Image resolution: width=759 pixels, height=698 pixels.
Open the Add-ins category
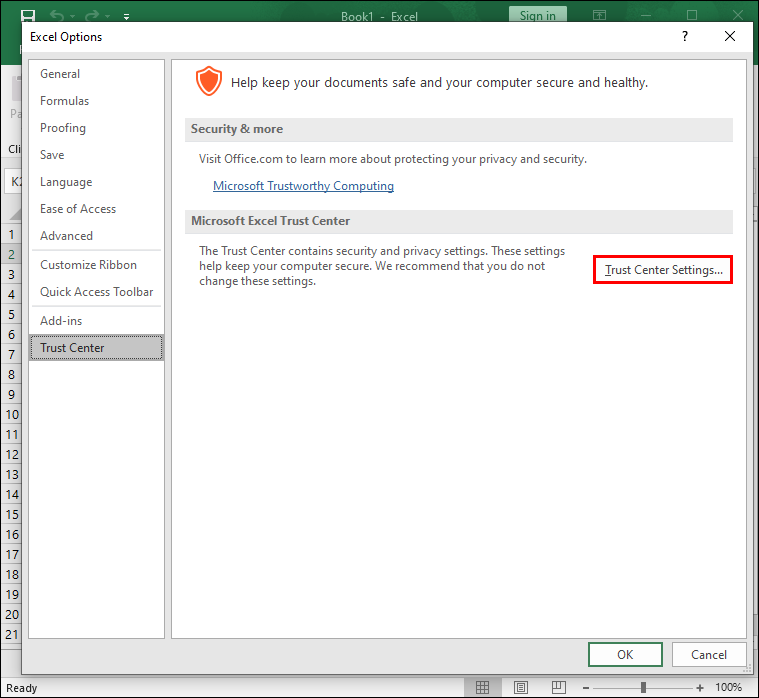point(96,321)
